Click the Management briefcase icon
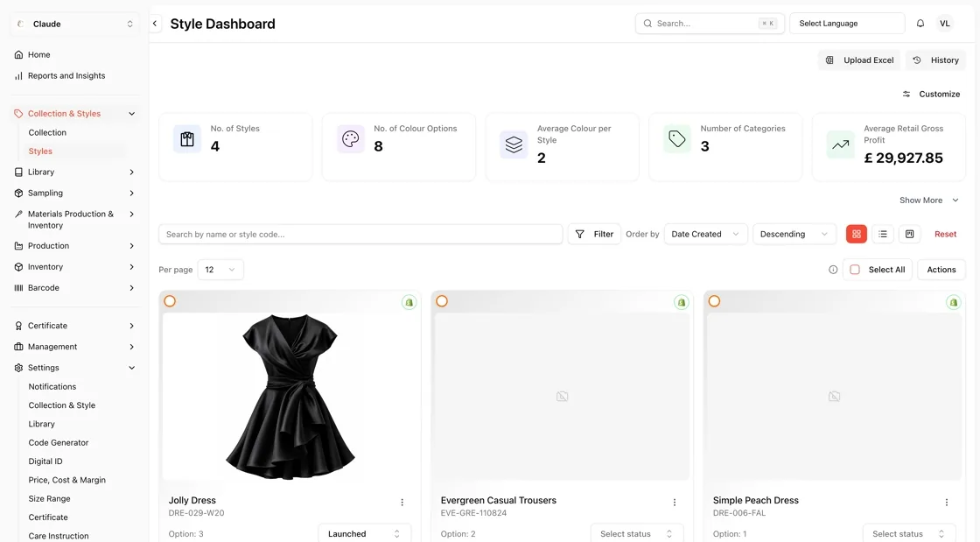The height and width of the screenshot is (542, 980). [18, 347]
